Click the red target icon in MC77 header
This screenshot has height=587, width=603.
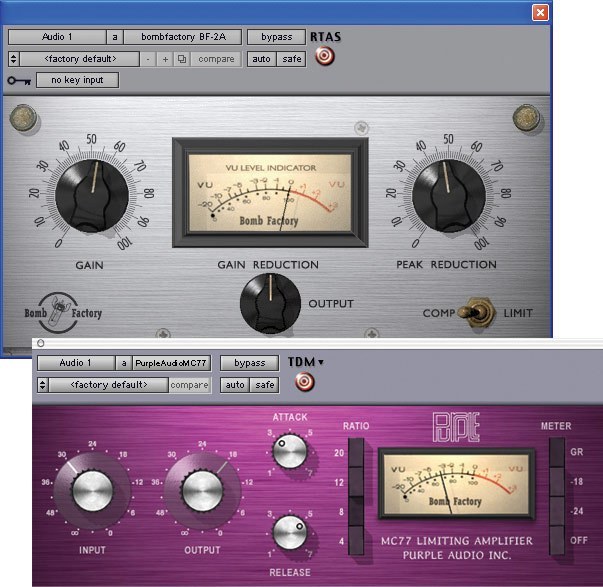pos(299,382)
